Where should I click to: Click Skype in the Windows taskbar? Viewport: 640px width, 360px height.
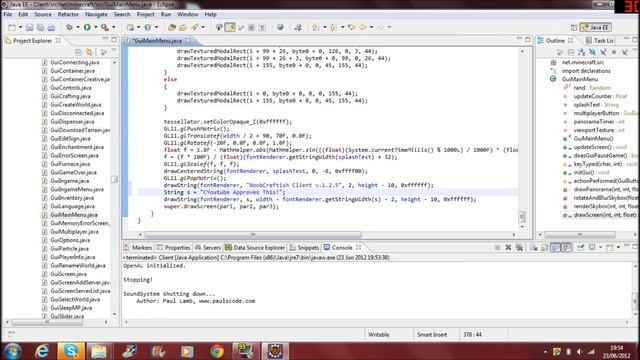(x=71, y=351)
